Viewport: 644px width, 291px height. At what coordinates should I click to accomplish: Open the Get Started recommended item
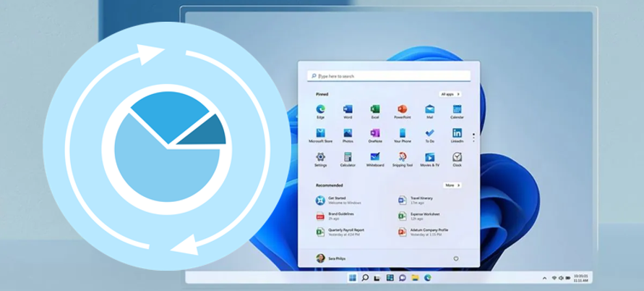[339, 201]
